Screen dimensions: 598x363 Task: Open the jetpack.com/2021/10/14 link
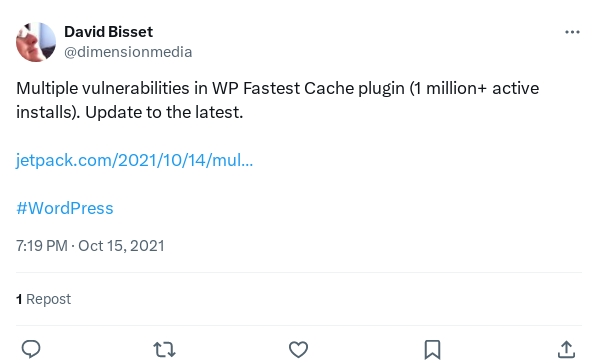(x=134, y=160)
